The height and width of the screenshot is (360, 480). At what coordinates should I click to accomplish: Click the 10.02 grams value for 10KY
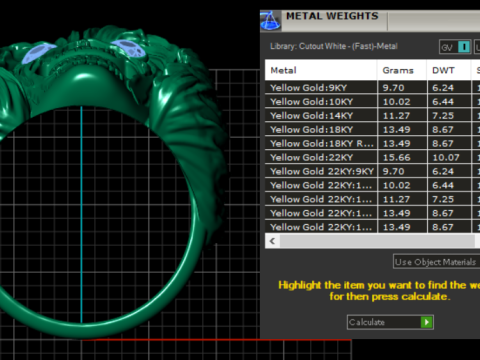(396, 102)
